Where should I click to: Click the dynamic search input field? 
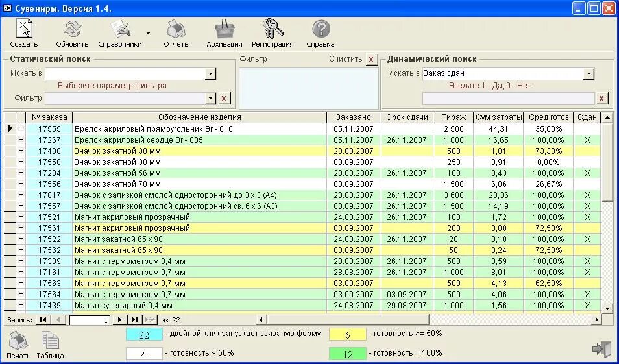(509, 99)
